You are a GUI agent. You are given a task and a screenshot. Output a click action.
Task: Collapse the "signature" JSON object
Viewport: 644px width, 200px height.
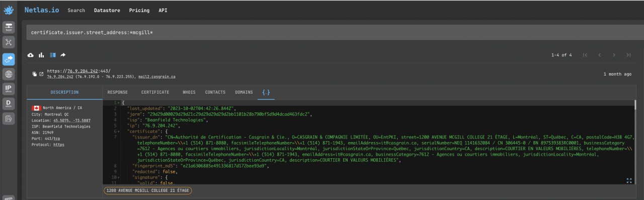coord(119,177)
